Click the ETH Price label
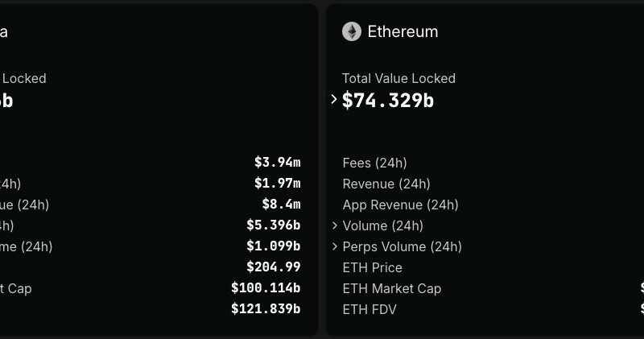 pos(372,268)
